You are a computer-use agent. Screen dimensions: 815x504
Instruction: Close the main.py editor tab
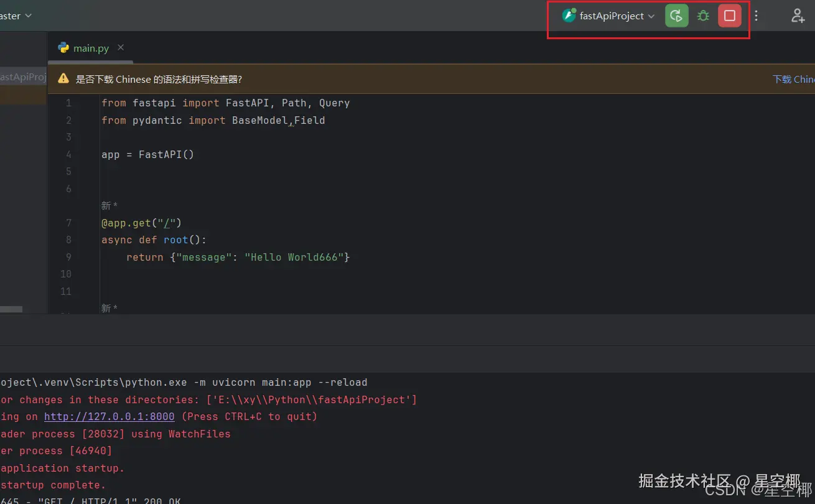[121, 47]
